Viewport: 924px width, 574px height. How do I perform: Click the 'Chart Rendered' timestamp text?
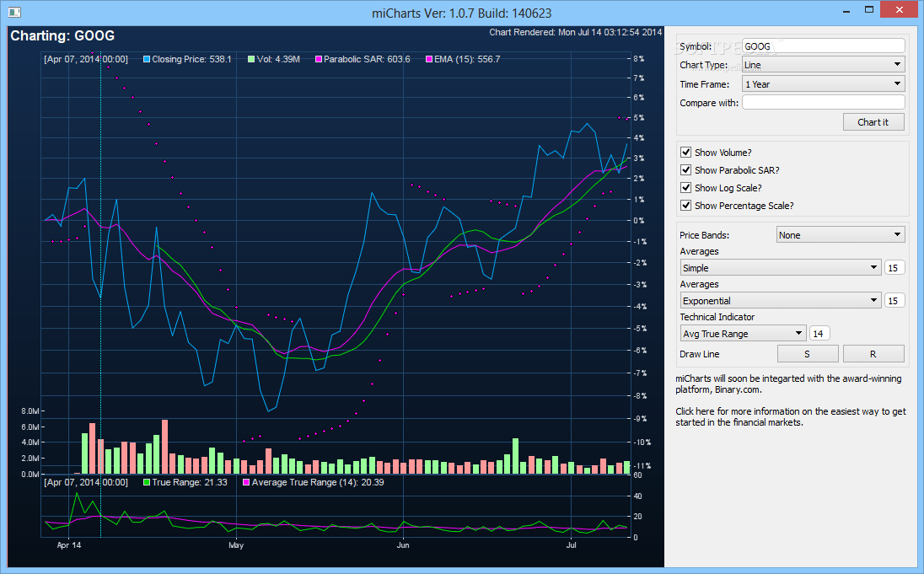pyautogui.click(x=576, y=32)
